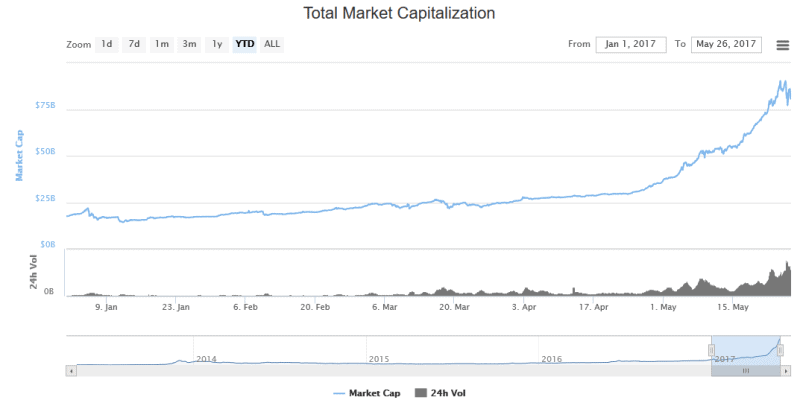Screen dimensions: 800x400
Task: Grab the navigator right range handle
Action: tap(780, 350)
